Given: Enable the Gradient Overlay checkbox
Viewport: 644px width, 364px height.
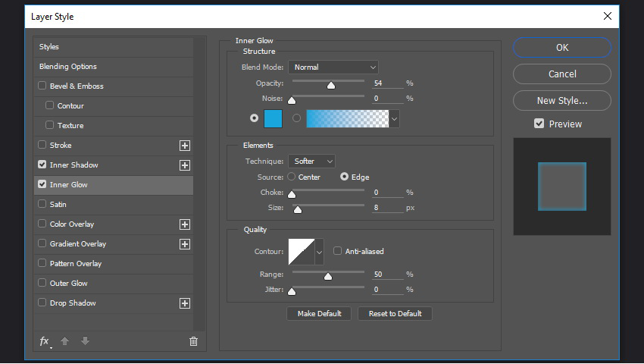Looking at the screenshot, I should coord(42,243).
